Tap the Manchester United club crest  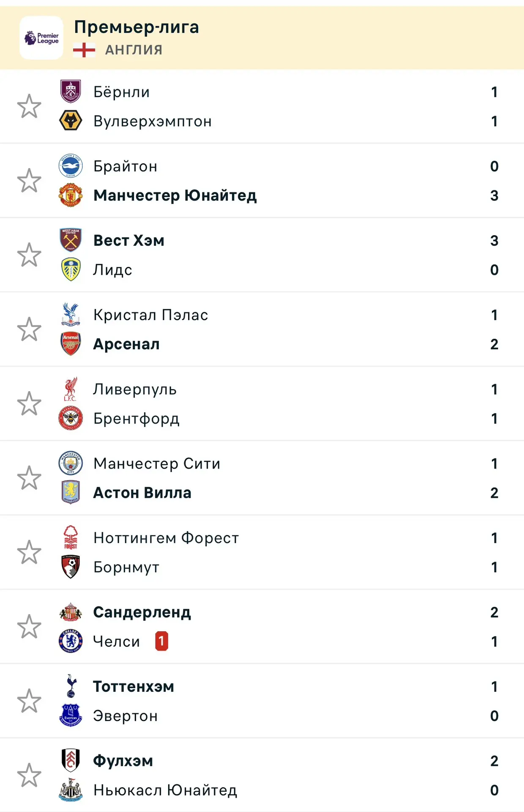point(71,195)
